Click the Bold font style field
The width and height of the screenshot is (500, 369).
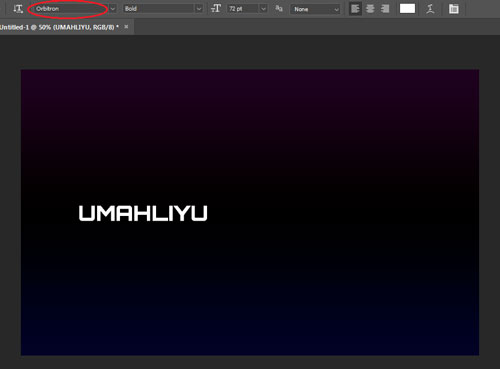[159, 9]
